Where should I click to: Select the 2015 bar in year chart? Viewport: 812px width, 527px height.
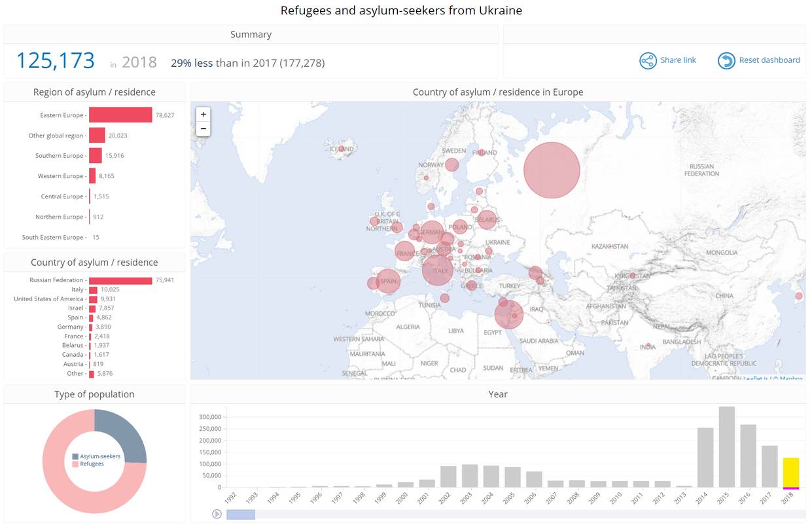click(726, 447)
